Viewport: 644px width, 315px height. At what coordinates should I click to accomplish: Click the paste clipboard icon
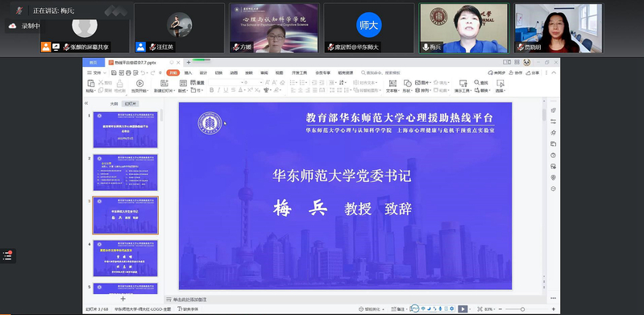coord(90,83)
